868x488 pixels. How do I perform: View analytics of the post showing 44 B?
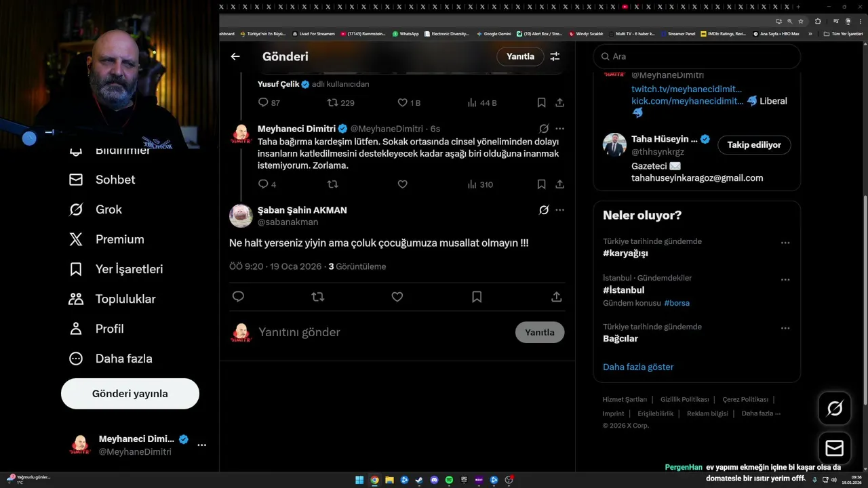pyautogui.click(x=481, y=102)
